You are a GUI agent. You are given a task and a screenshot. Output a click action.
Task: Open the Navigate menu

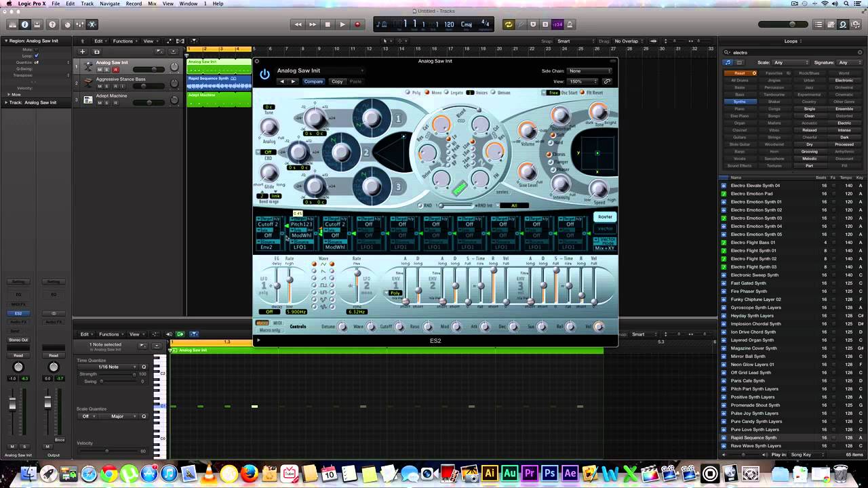110,3
